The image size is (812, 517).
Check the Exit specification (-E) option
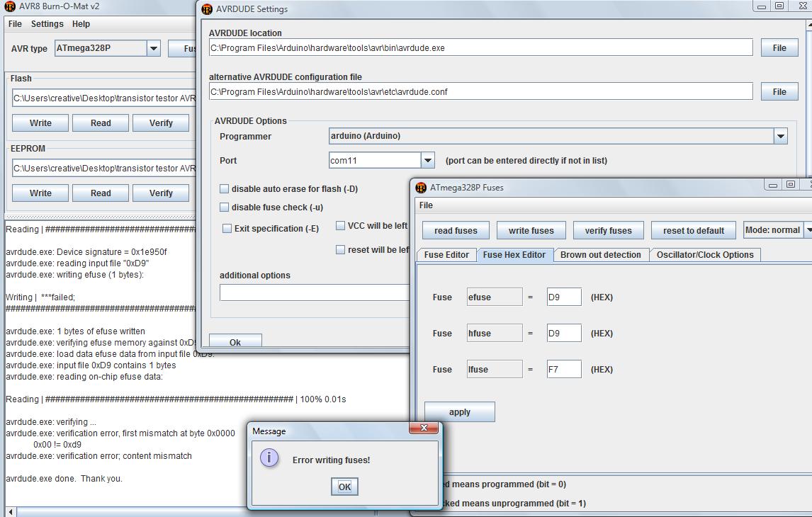pyautogui.click(x=227, y=228)
